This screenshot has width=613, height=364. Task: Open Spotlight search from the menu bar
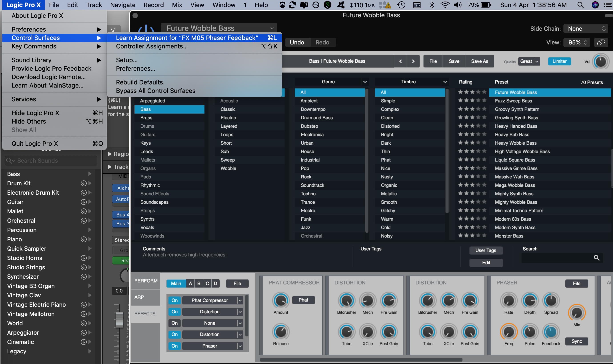580,5
